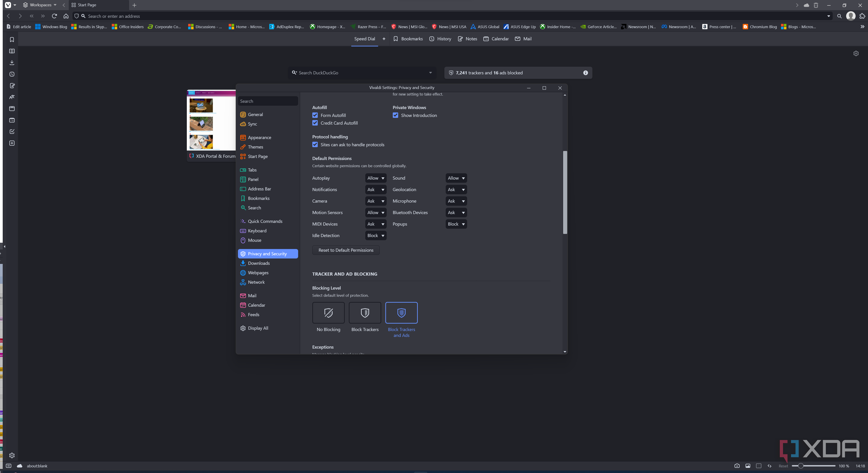Add a web panel with plus icon
The height and width of the screenshot is (473, 868).
[x=12, y=143]
